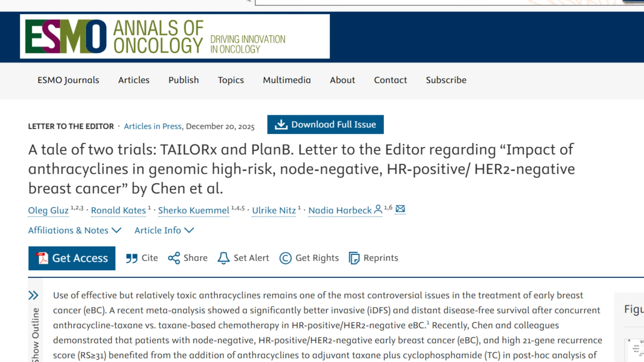Click the author profile icon beside Nadia Harbeck
Screen dimensions: 644x362
[x=378, y=209]
